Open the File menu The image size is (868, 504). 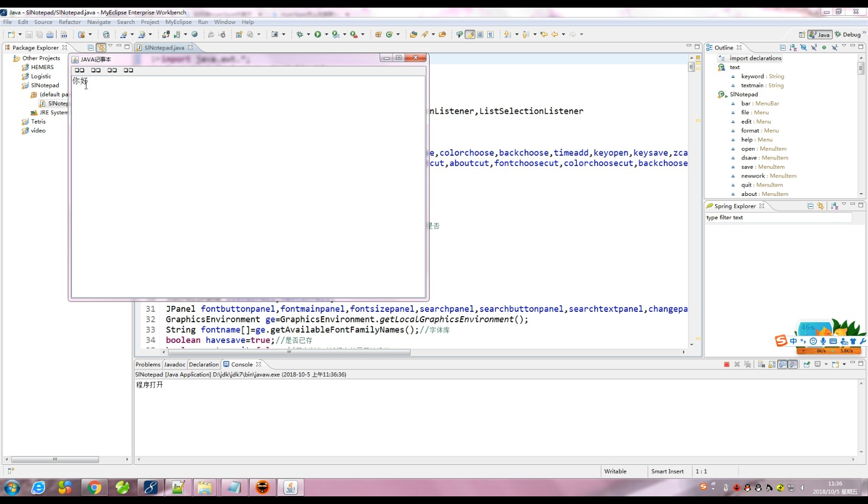[7, 22]
